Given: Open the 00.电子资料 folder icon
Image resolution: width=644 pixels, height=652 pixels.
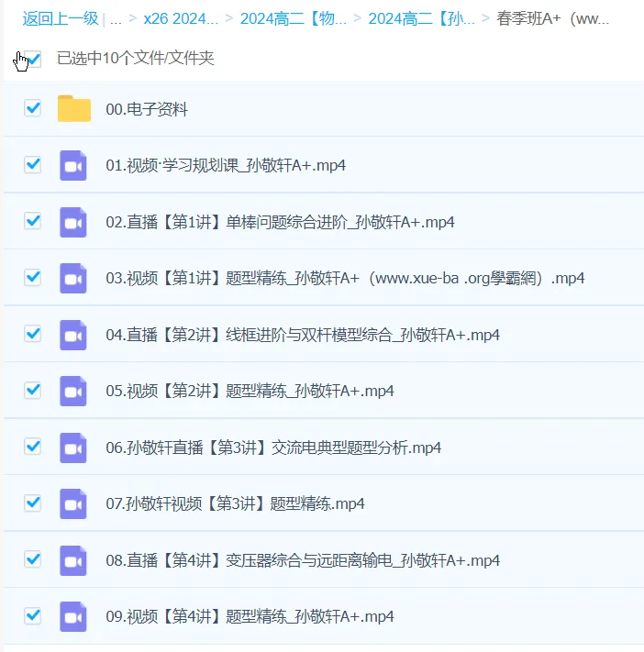Looking at the screenshot, I should pos(73,109).
